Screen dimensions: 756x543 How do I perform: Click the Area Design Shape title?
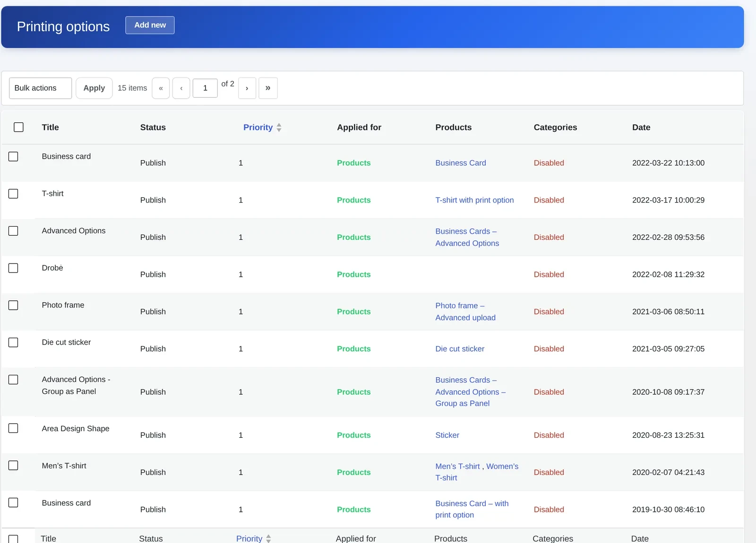76,429
